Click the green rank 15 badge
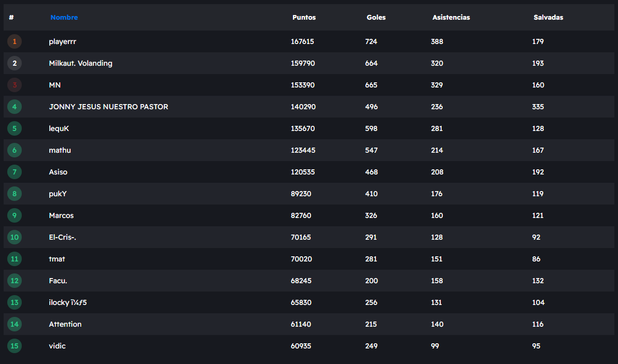The image size is (618, 364). click(x=15, y=346)
